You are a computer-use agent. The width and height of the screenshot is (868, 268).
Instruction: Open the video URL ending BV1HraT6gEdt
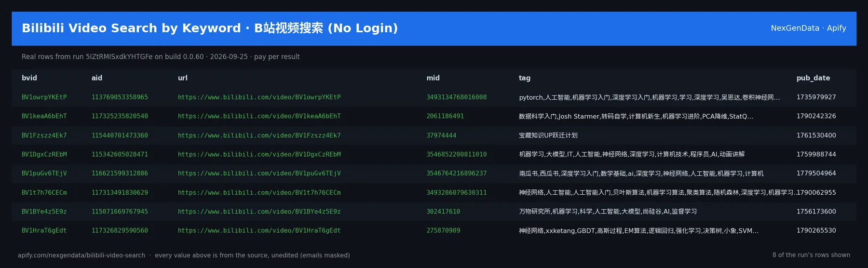coord(259,230)
